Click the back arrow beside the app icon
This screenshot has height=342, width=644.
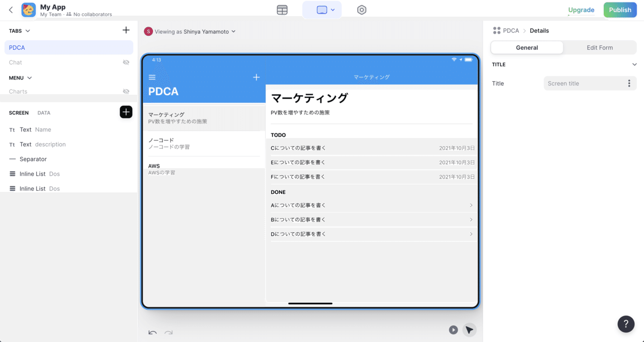click(x=11, y=10)
